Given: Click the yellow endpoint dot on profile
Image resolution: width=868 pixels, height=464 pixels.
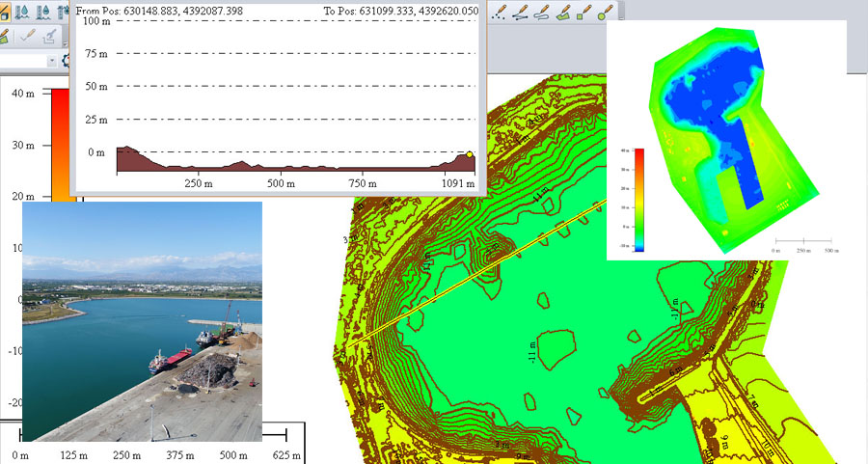Looking at the screenshot, I should 469,154.
